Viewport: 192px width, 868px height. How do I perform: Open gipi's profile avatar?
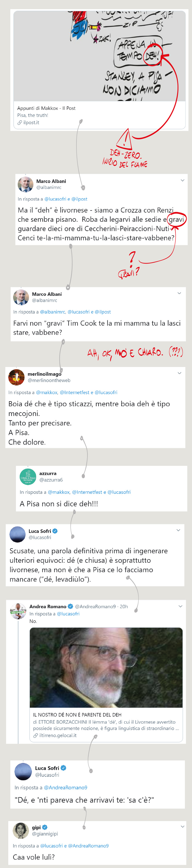[x=21, y=830]
